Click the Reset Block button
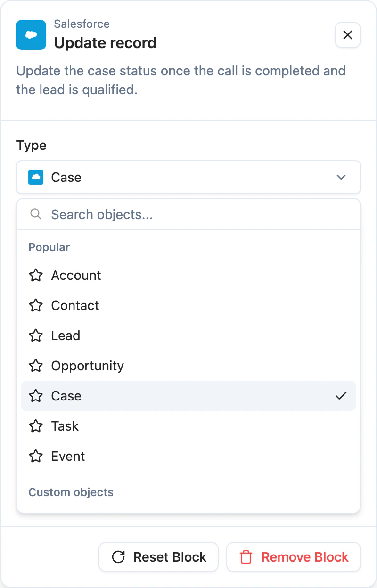Image resolution: width=377 pixels, height=588 pixels. pos(158,557)
